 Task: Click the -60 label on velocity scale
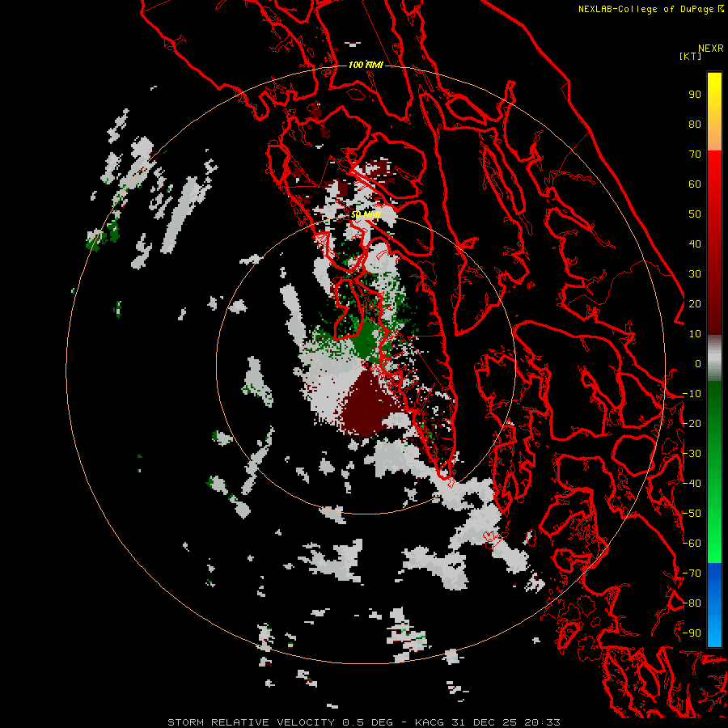[692, 544]
